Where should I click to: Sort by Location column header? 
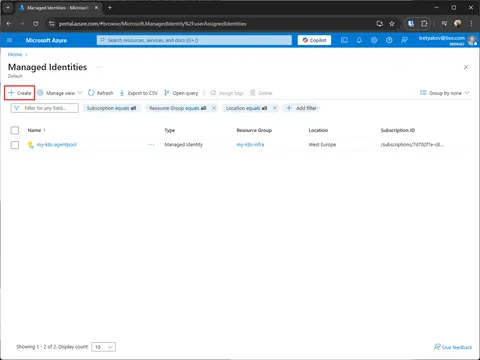318,130
